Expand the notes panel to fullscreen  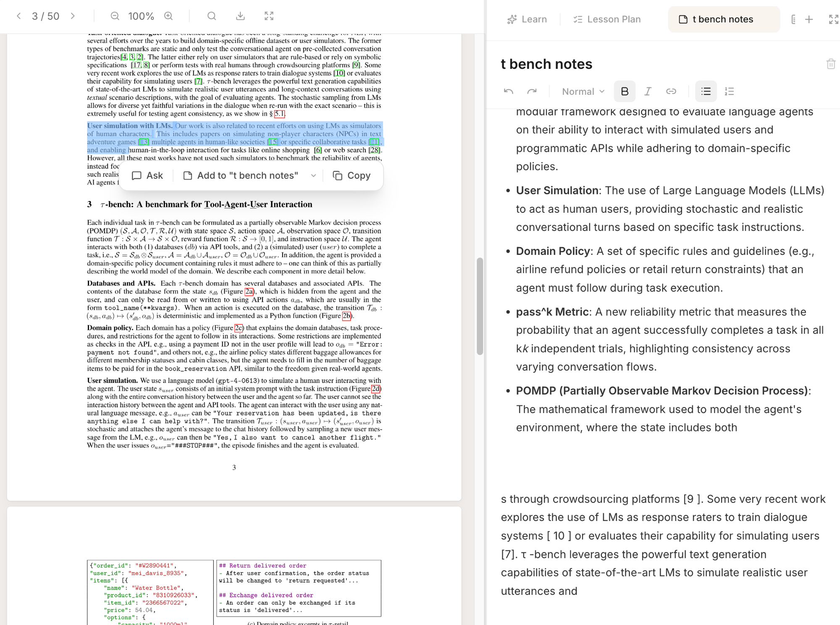point(833,19)
